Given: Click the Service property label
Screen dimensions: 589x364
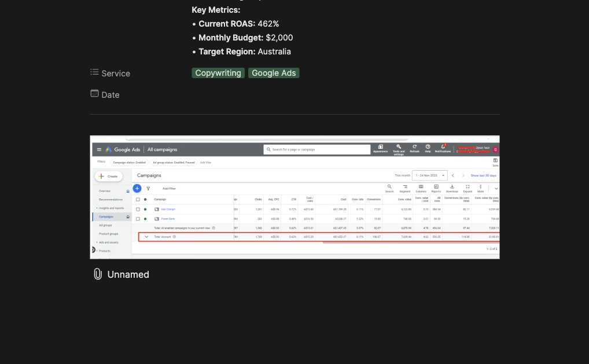Looking at the screenshot, I should click(x=116, y=73).
